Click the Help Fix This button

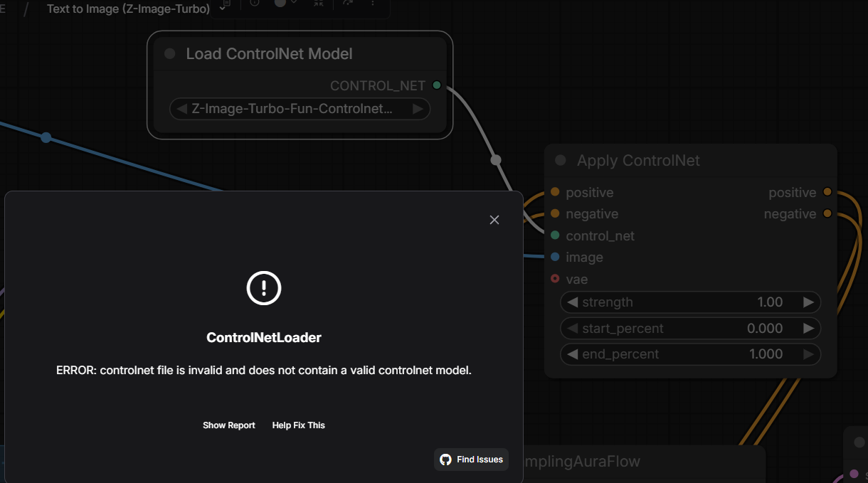[299, 425]
